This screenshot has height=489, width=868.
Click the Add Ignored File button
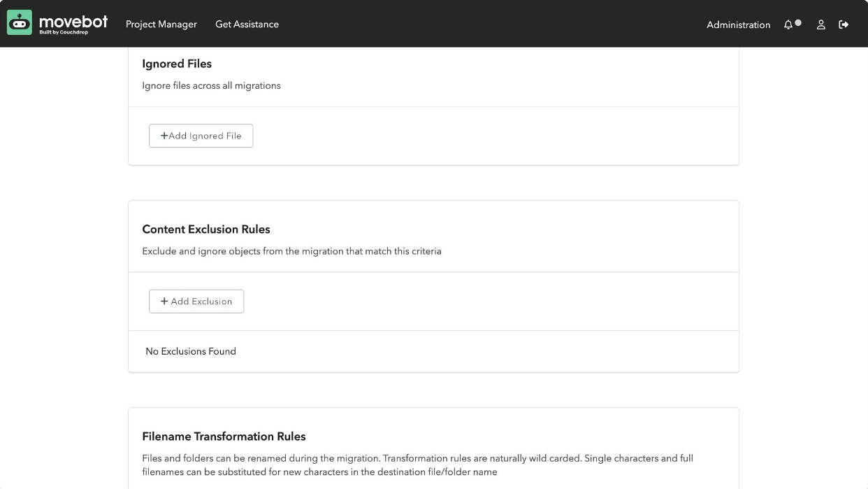pos(201,136)
